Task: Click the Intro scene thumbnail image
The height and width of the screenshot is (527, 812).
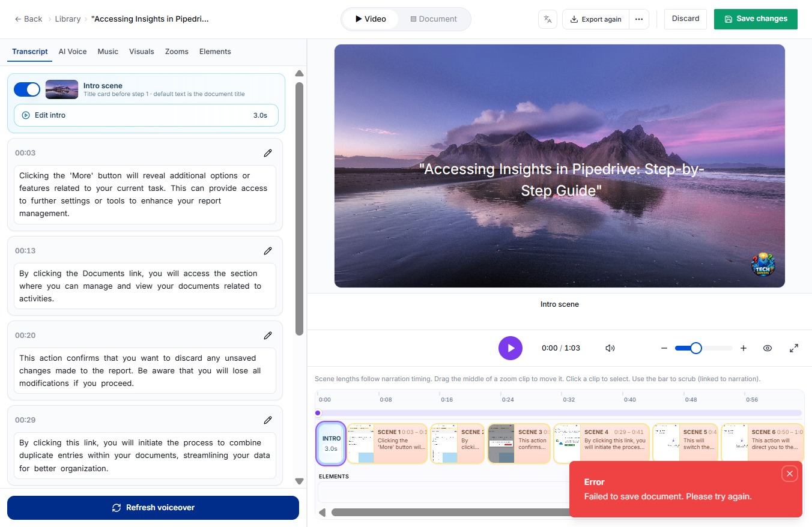Action: coord(62,89)
